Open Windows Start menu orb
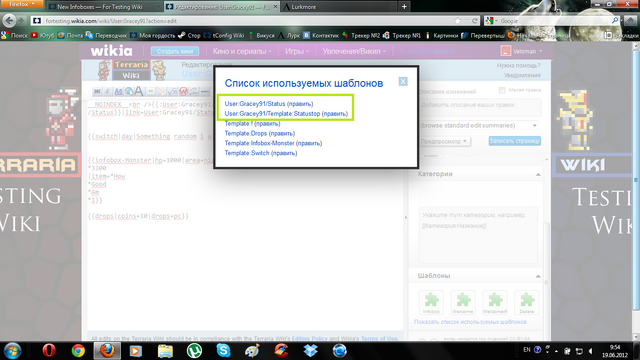Image resolution: width=640 pixels, height=360 pixels. pyautogui.click(x=12, y=351)
